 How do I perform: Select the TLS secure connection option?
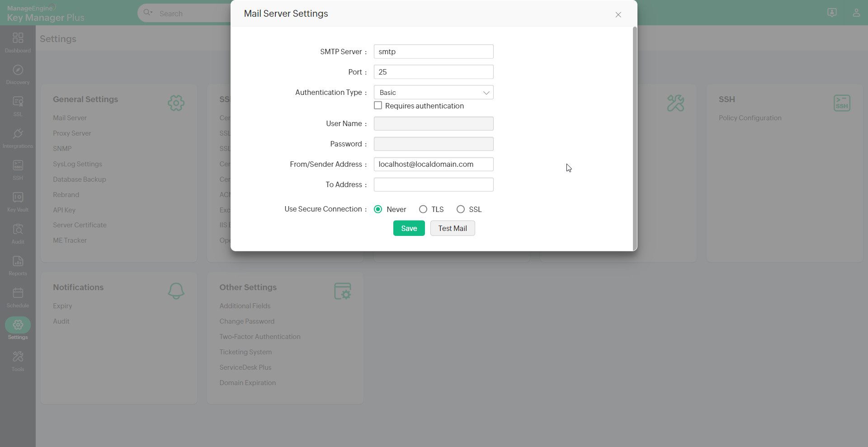click(x=423, y=209)
